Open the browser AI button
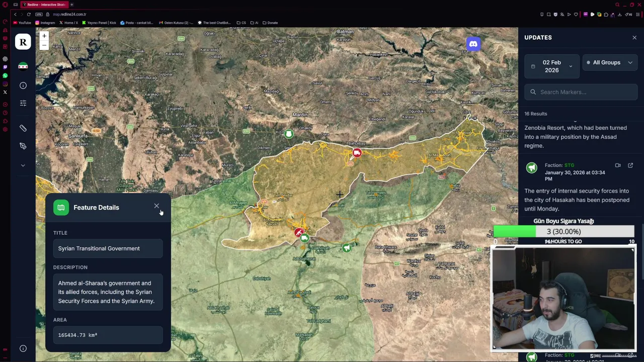This screenshot has height=362, width=644. [x=629, y=15]
